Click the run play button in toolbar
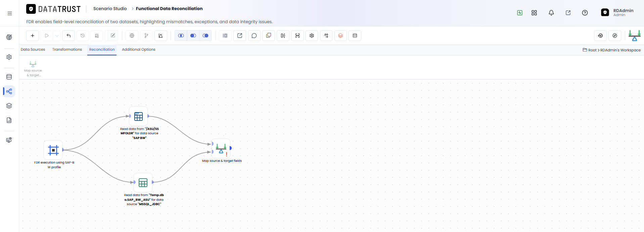The width and height of the screenshot is (644, 232). pyautogui.click(x=47, y=36)
